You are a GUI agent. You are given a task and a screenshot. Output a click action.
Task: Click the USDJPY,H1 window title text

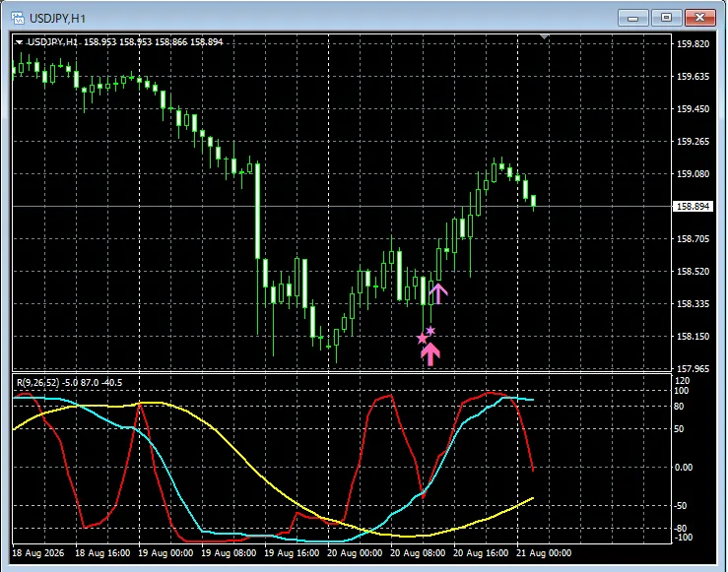click(x=57, y=19)
